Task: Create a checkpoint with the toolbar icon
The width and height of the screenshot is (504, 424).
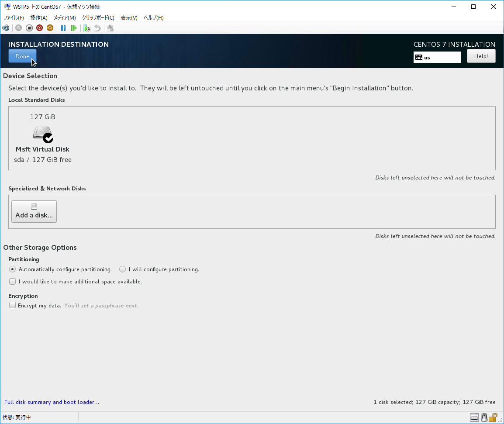Action: (87, 28)
